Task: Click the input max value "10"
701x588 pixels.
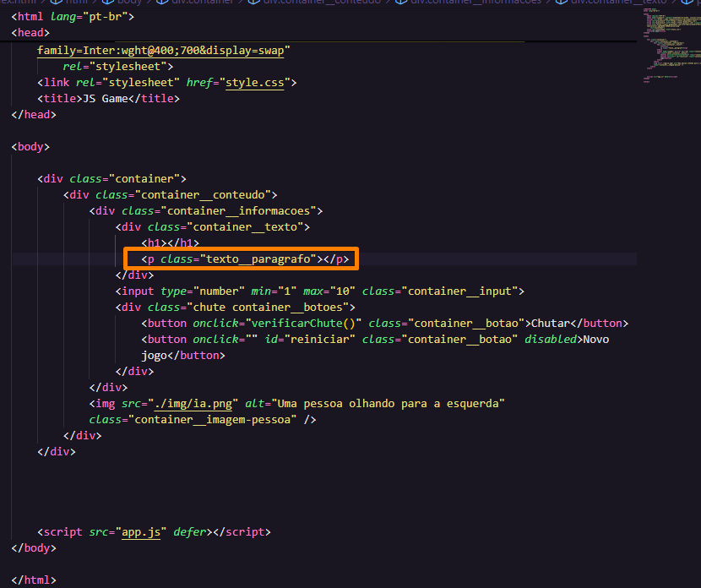Action: [342, 291]
